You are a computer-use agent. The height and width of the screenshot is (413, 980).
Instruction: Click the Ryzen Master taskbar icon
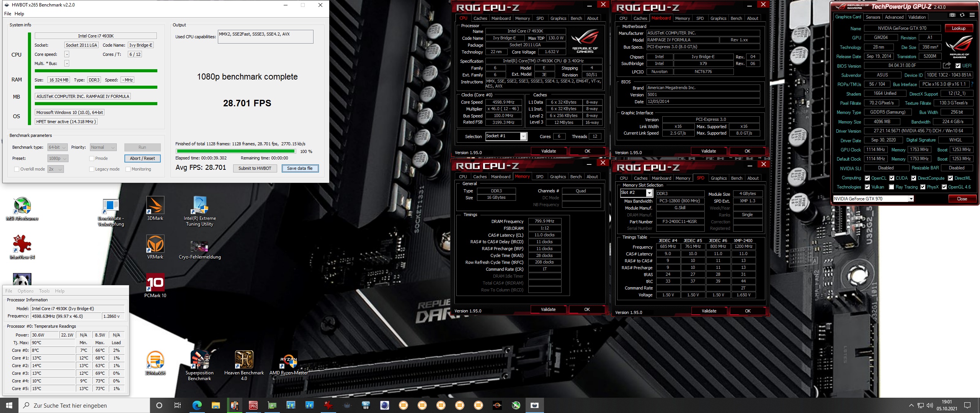(497, 405)
